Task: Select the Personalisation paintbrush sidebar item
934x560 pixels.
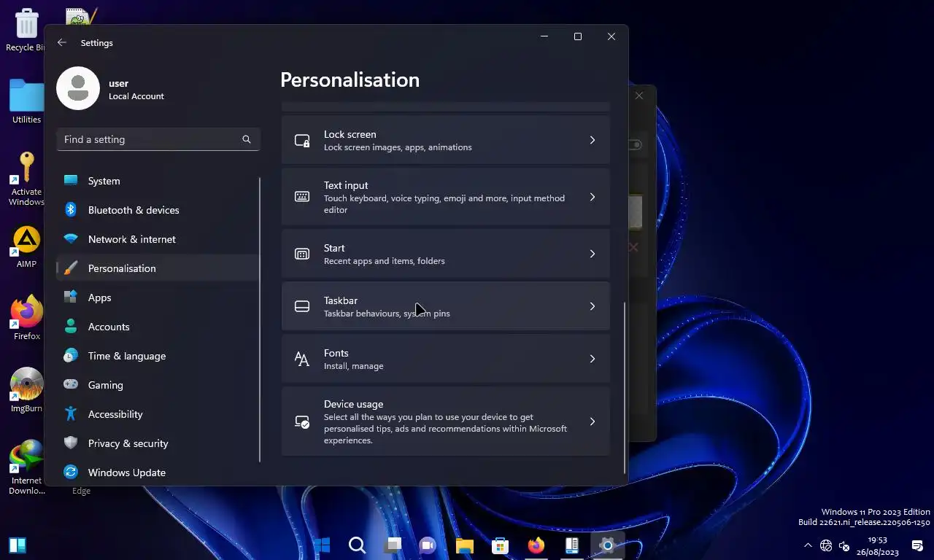Action: pos(158,268)
